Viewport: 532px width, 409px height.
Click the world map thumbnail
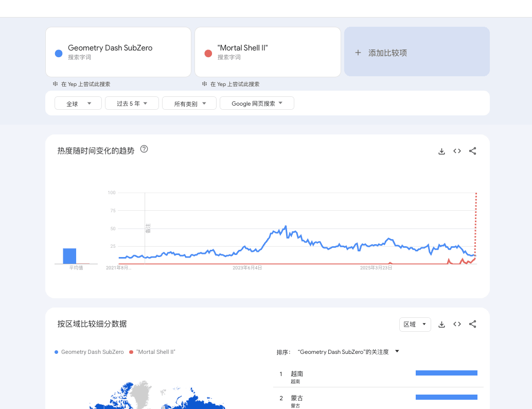pyautogui.click(x=157, y=395)
